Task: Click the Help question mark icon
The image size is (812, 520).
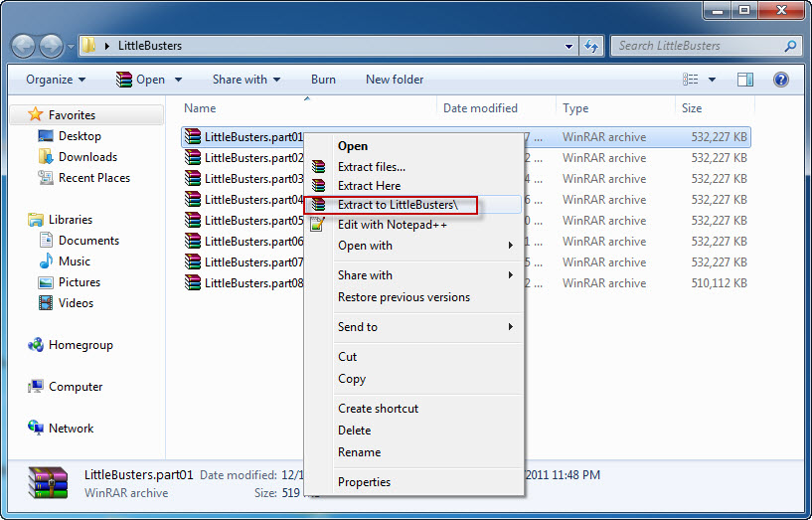Action: (781, 80)
